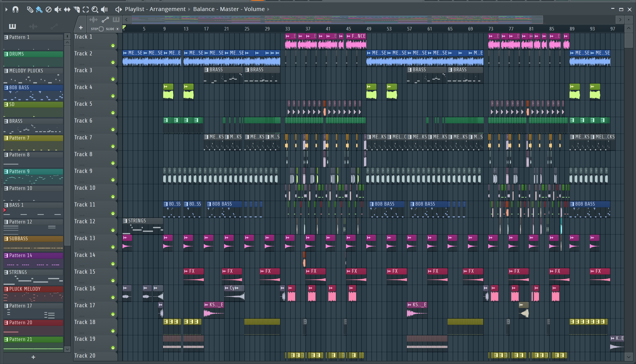The width and height of the screenshot is (636, 364).
Task: Select the Mute tool
Action: 58,9
